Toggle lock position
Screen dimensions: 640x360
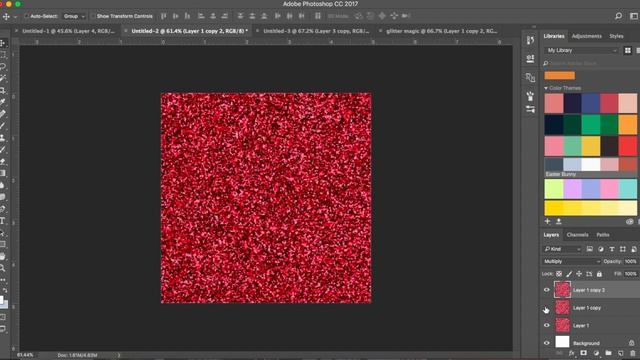[x=579, y=274]
